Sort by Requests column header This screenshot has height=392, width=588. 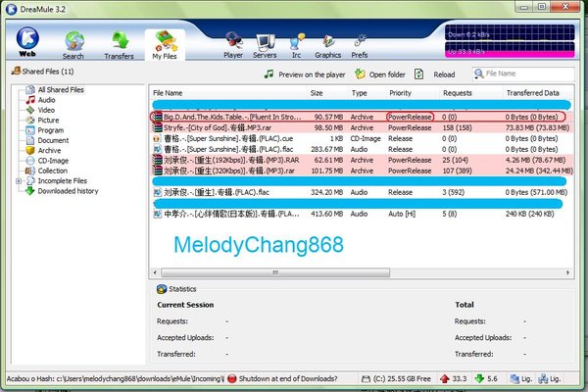pyautogui.click(x=458, y=93)
